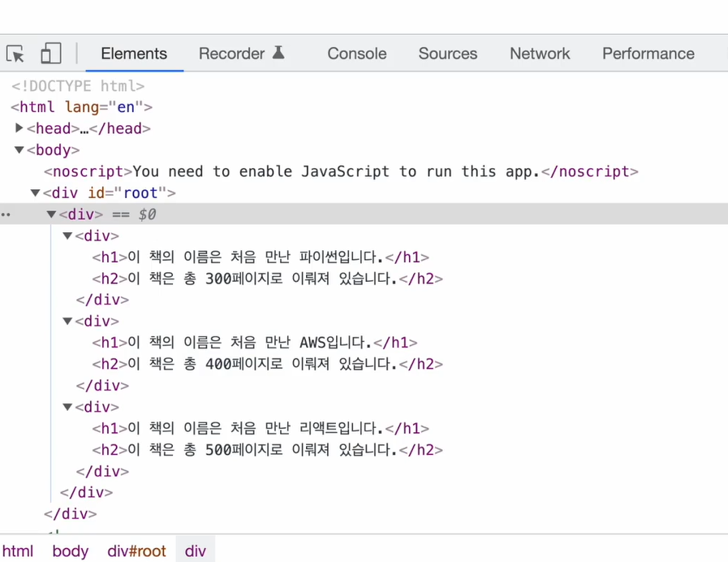Click the $0 reference text
The width and height of the screenshot is (728, 562).
click(147, 214)
